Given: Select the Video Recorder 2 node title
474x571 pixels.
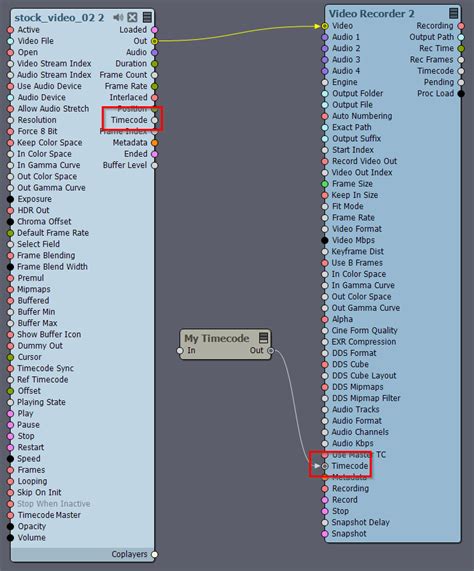Looking at the screenshot, I should (372, 14).
